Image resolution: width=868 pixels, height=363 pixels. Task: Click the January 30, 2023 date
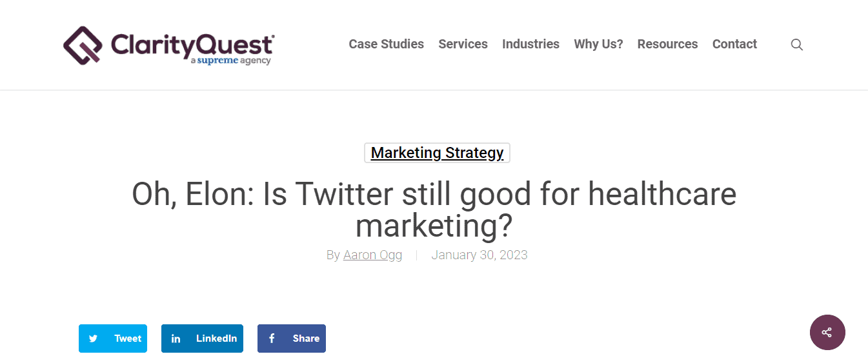479,255
